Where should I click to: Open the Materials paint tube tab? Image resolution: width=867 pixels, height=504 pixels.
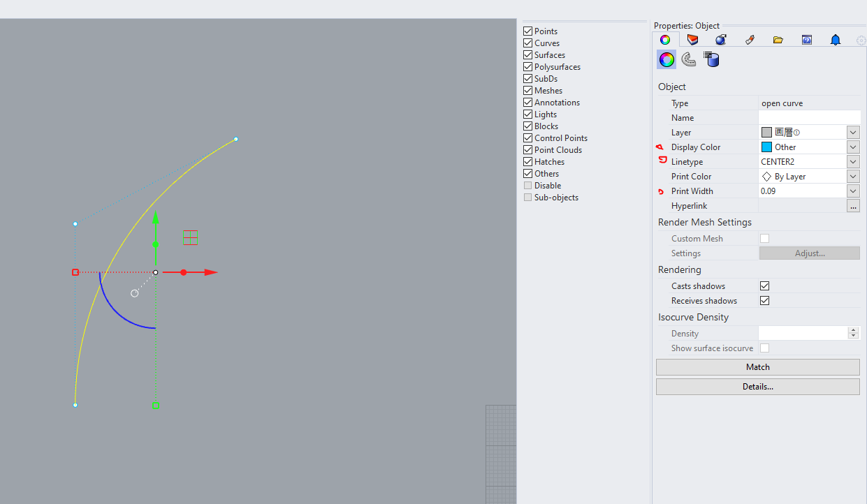[750, 40]
